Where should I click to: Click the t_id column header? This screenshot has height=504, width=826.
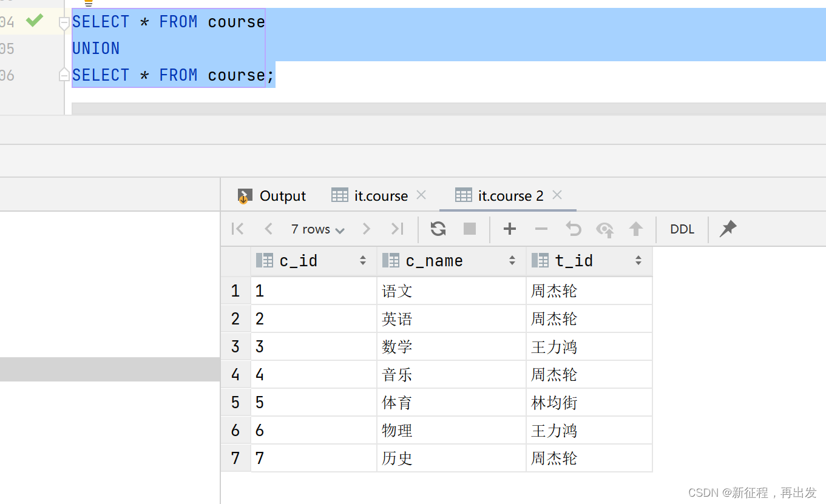(589, 261)
